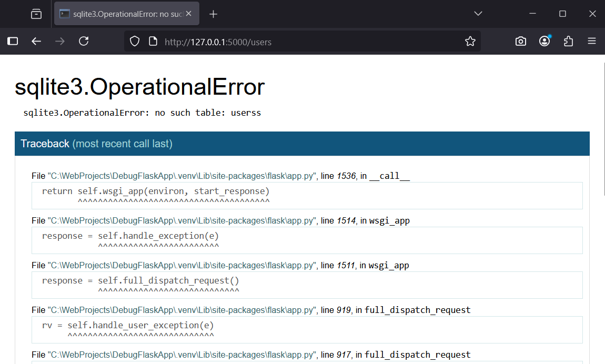Viewport: 605px width, 364px height.
Task: Reload the current page
Action: 84,41
